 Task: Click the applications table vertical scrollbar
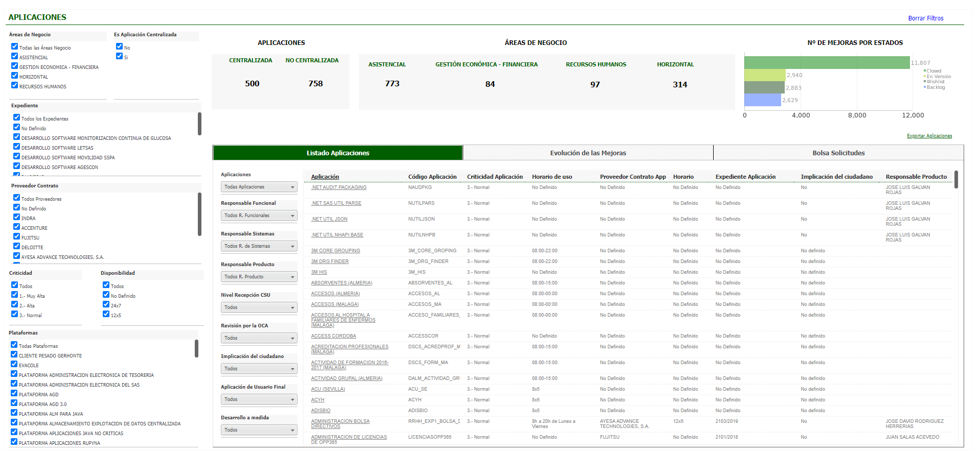[x=956, y=180]
